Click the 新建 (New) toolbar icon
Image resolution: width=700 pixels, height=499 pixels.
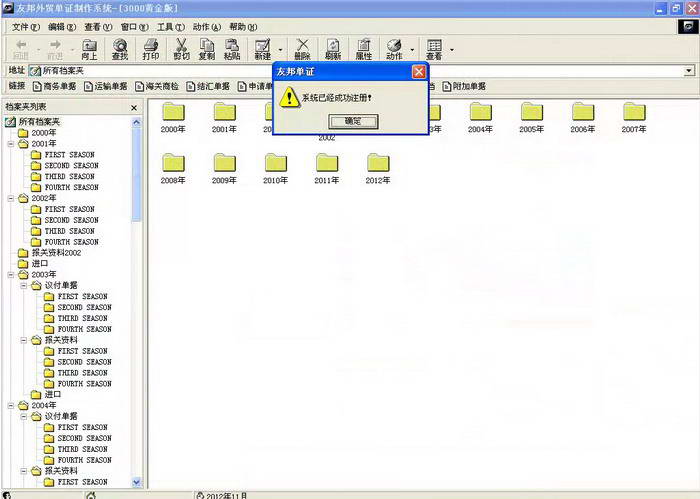click(x=262, y=49)
